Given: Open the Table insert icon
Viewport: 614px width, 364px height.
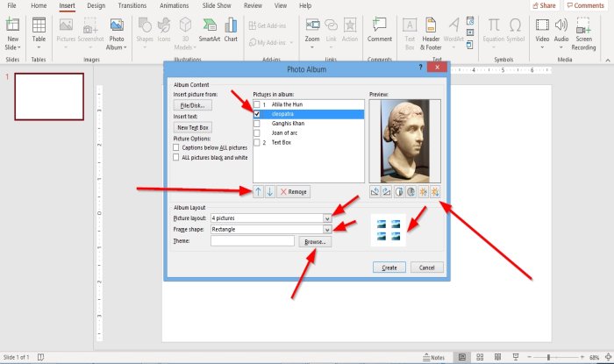Looking at the screenshot, I should click(x=39, y=25).
